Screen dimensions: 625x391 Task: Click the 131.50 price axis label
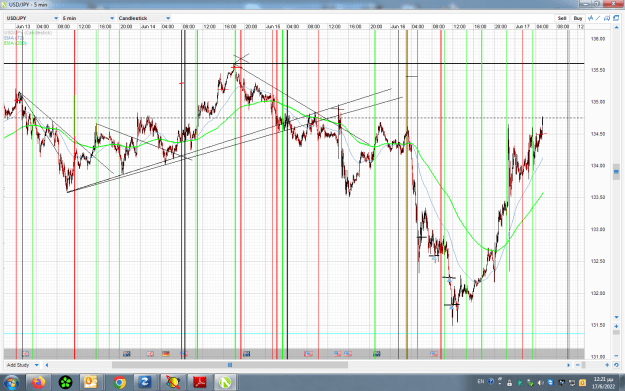[597, 325]
